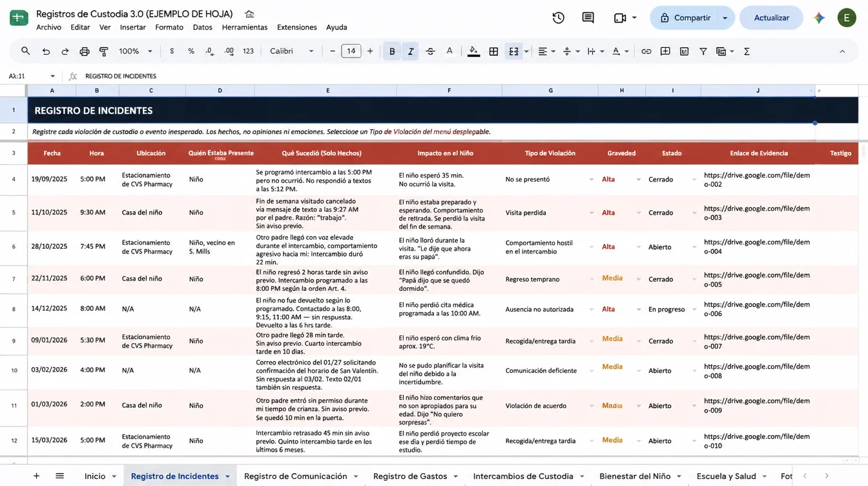Open functions sigma menu
Screen dimensions: 868x486
point(747,51)
